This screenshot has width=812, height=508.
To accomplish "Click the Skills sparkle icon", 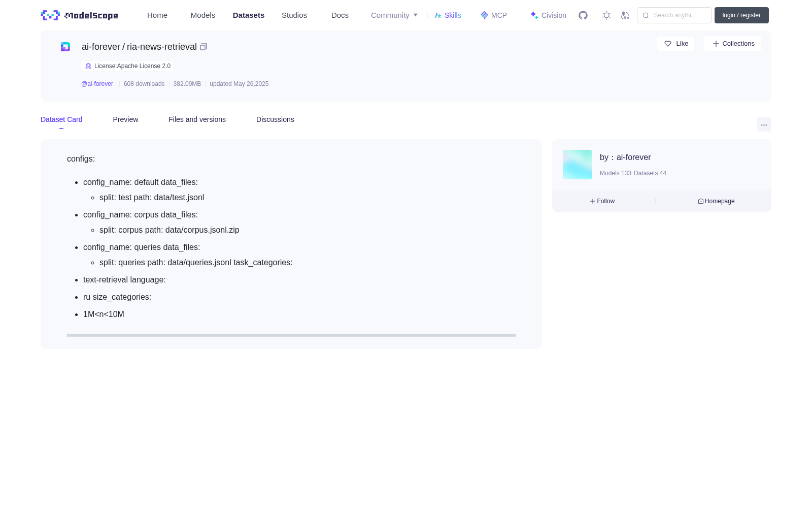I will 438,15.
